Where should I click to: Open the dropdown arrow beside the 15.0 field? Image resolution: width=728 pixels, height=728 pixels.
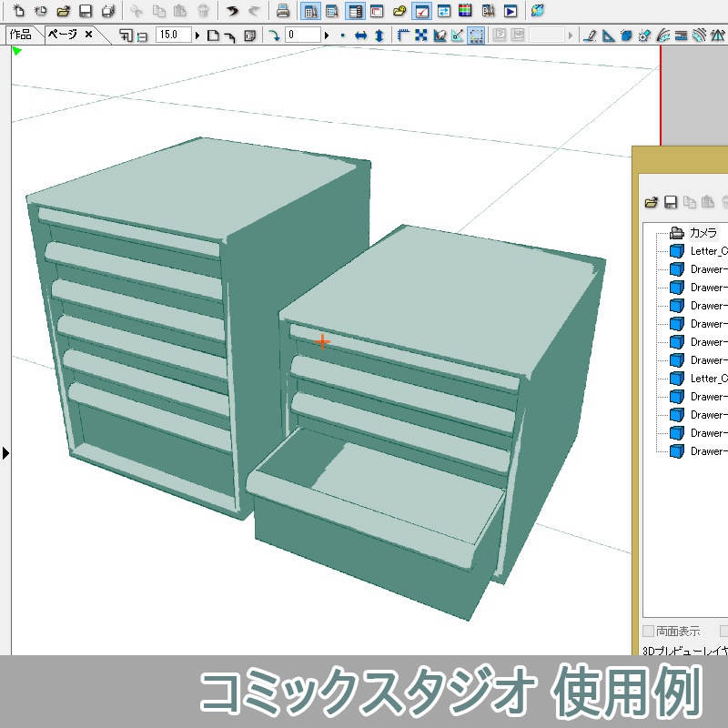[197, 36]
